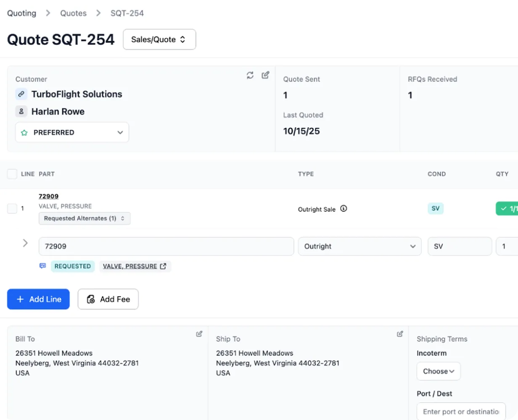Click the link icon beside TurboFlight Solutions

[x=21, y=94]
